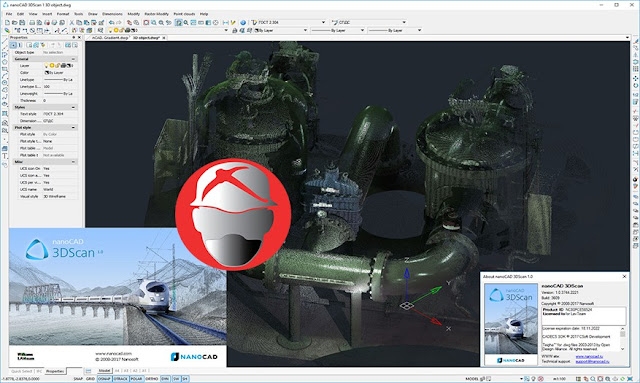The height and width of the screenshot is (383, 640).
Task: Click the Print toolbar icon
Action: click(x=32, y=22)
